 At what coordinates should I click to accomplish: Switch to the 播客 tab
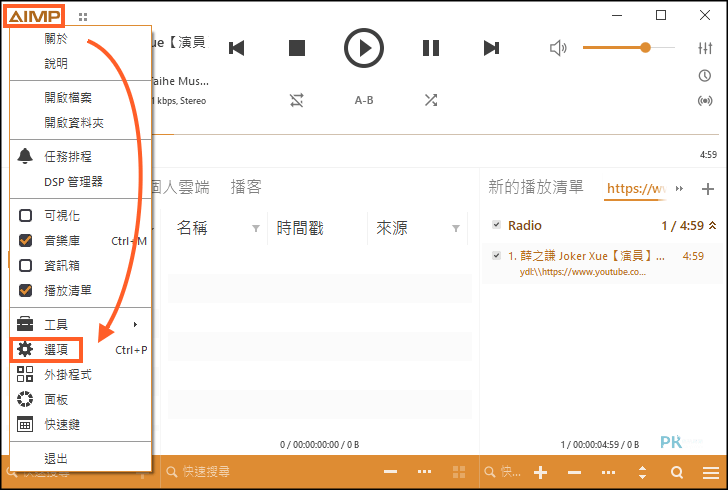[246, 187]
